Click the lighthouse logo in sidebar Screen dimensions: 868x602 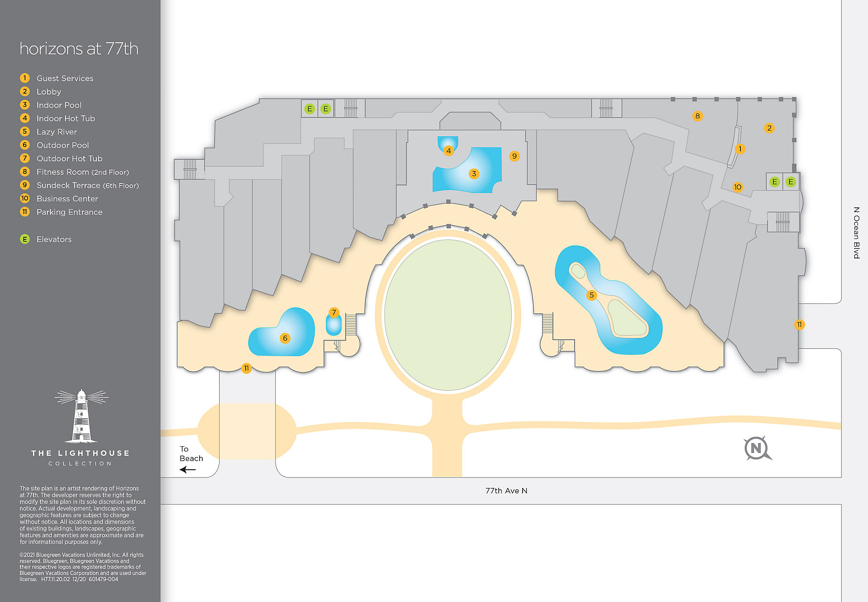pyautogui.click(x=81, y=416)
